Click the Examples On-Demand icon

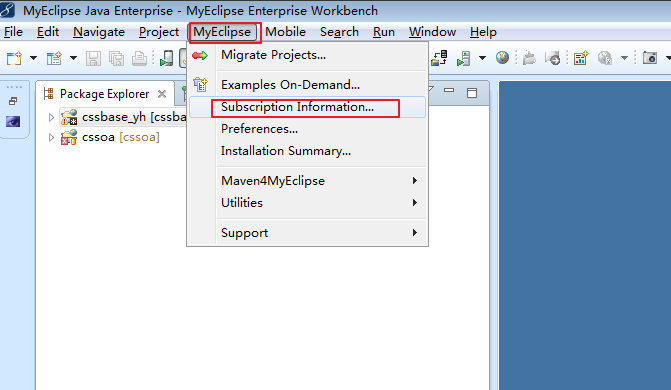pos(200,85)
